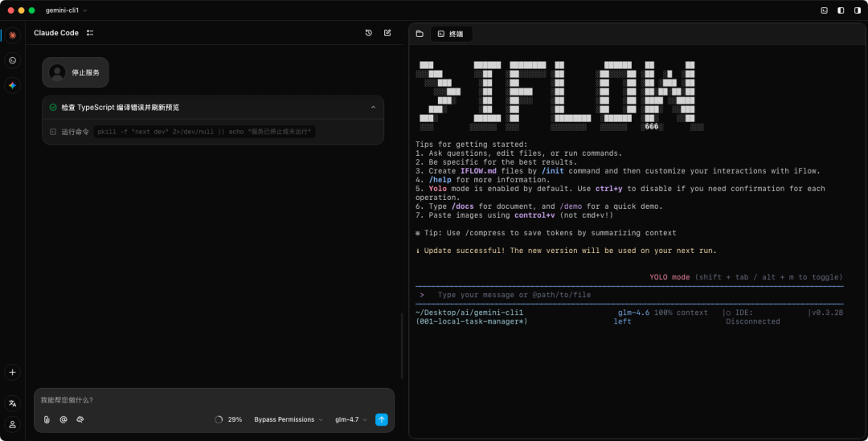The image size is (868, 441).
Task: Select the Claude Code agent in sidebar
Action: click(x=12, y=35)
